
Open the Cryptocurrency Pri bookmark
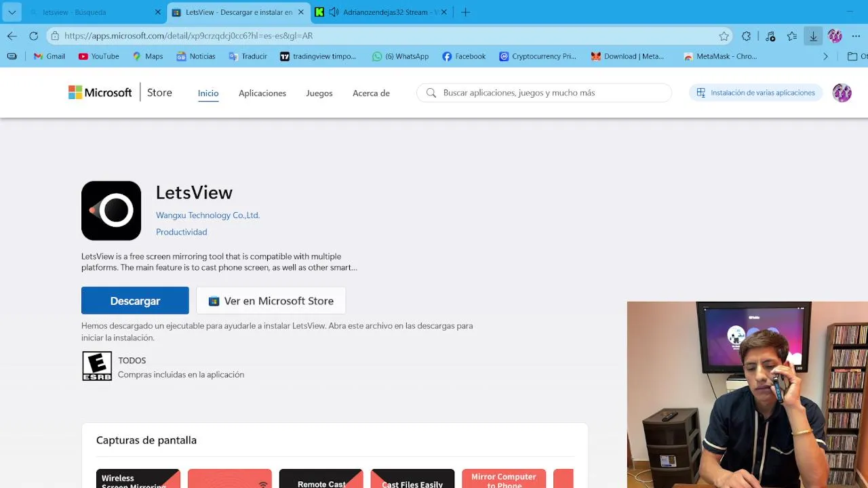click(x=538, y=56)
